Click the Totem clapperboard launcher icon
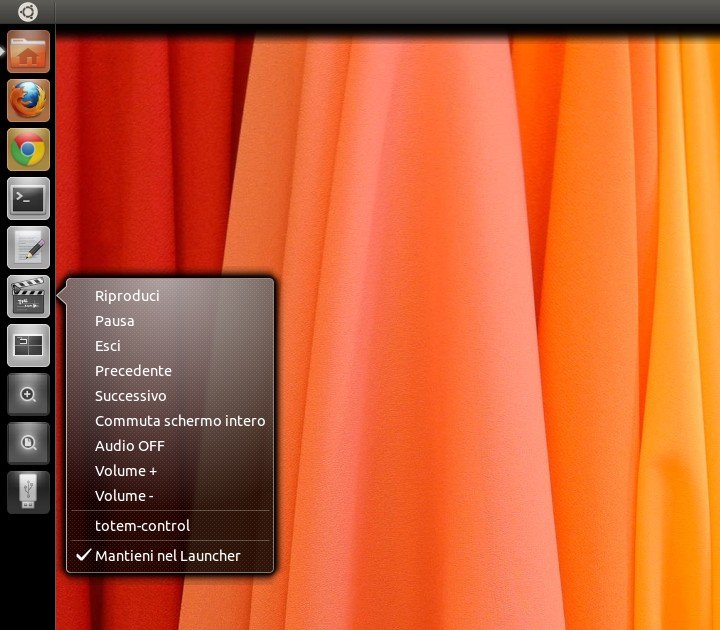The width and height of the screenshot is (720, 630). [x=28, y=297]
